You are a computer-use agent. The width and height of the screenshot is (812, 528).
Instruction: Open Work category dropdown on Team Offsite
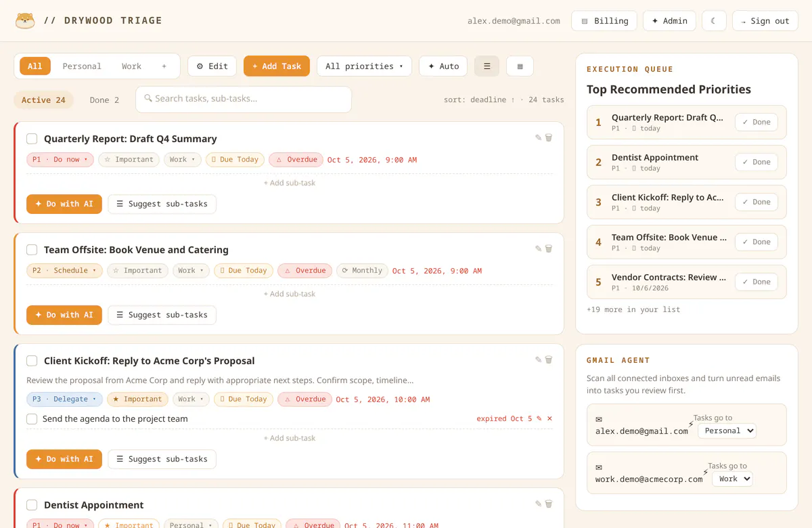point(191,271)
